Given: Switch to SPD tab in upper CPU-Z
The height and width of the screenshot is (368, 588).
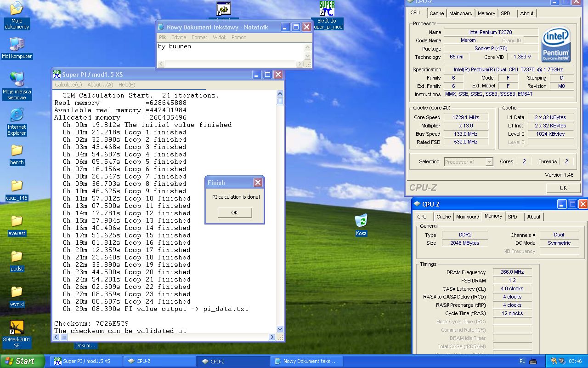Looking at the screenshot, I should click(x=506, y=13).
